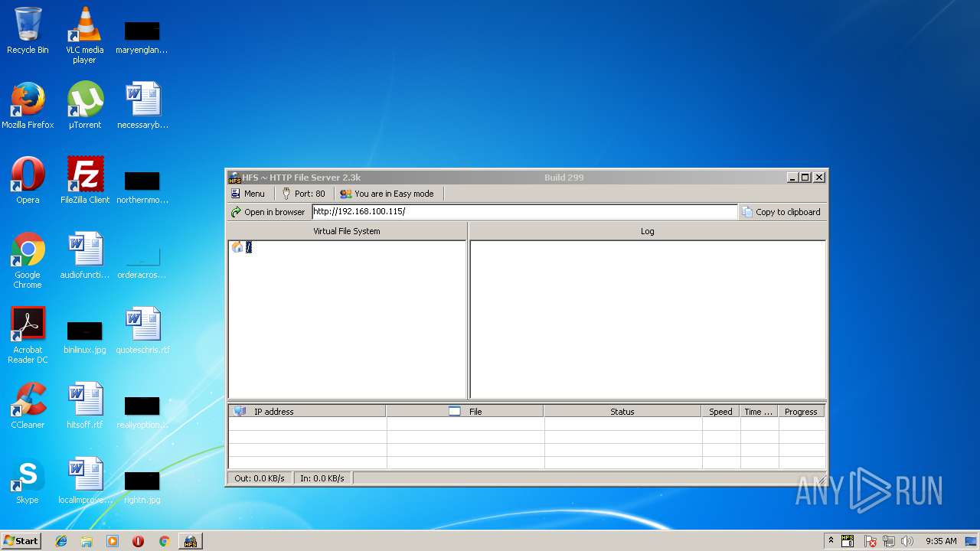The image size is (980, 551).
Task: Select the Google Chrome desktop icon
Action: pos(28,260)
